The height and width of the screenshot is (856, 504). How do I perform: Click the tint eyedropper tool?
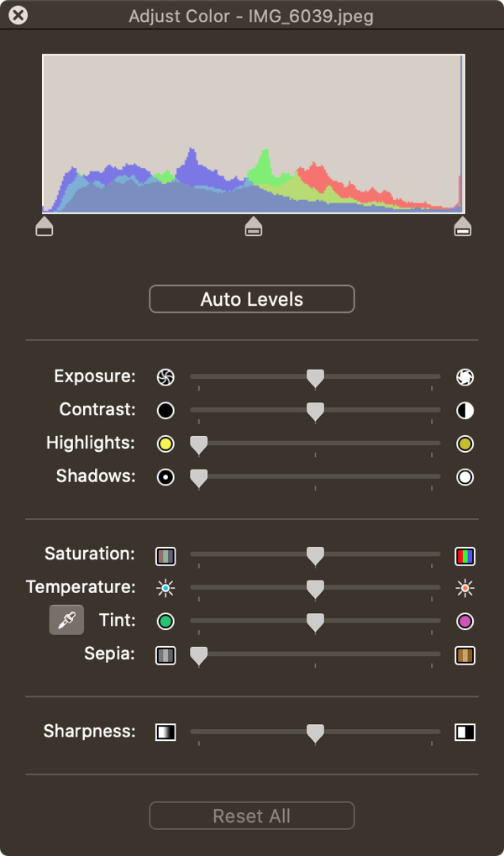pos(66,621)
